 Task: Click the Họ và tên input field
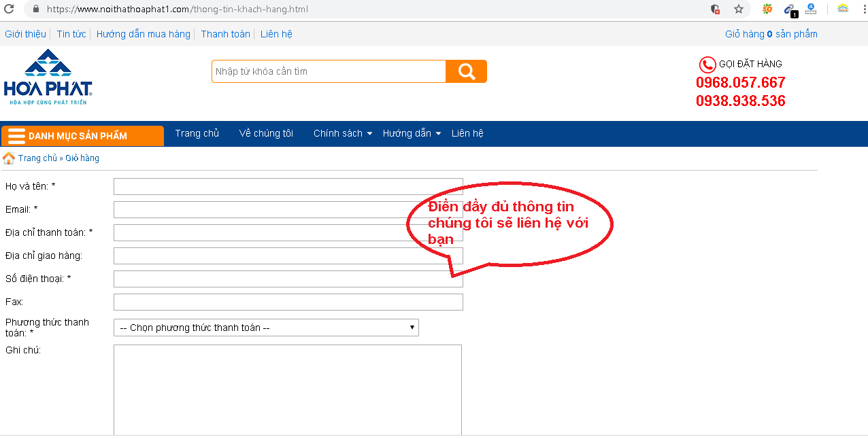pos(288,187)
